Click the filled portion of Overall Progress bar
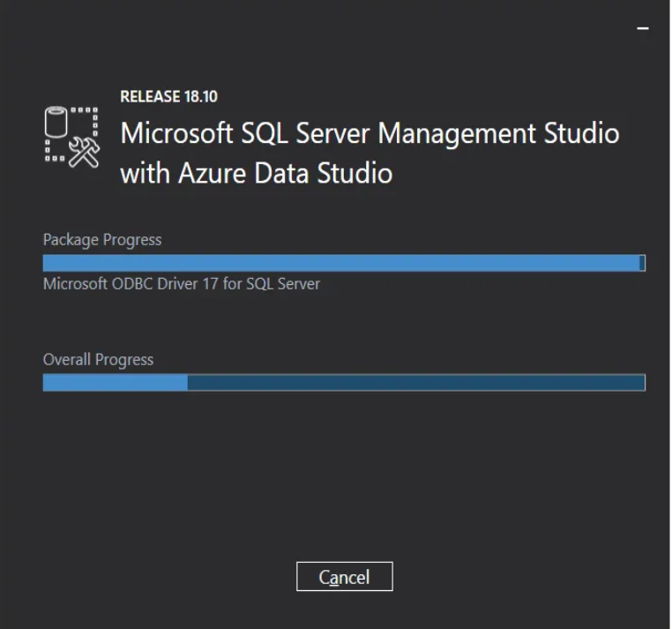The width and height of the screenshot is (672, 629). click(115, 383)
